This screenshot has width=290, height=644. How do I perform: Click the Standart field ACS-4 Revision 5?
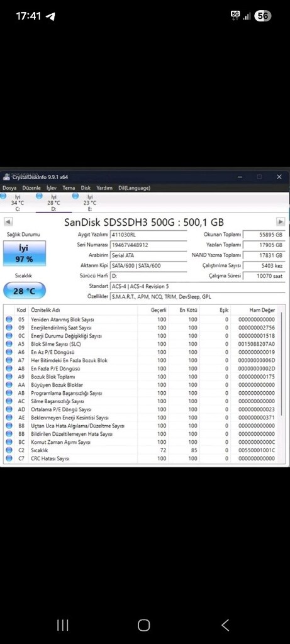click(198, 286)
